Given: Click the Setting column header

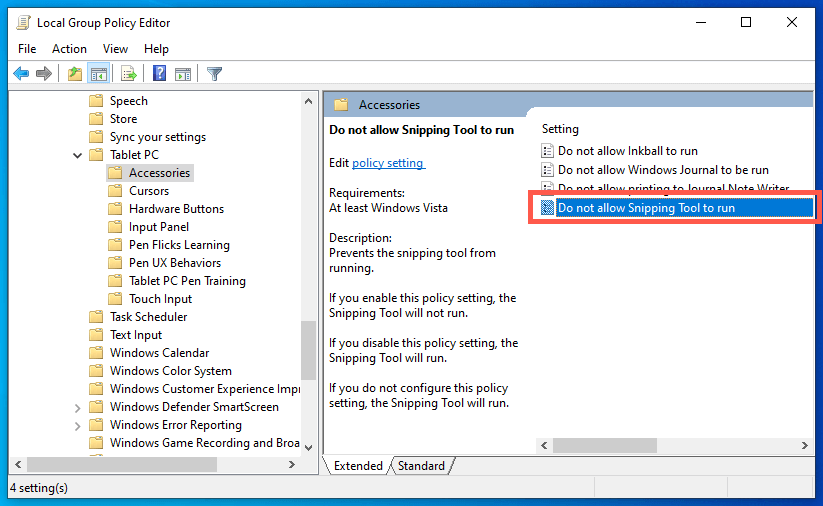Looking at the screenshot, I should click(x=560, y=129).
